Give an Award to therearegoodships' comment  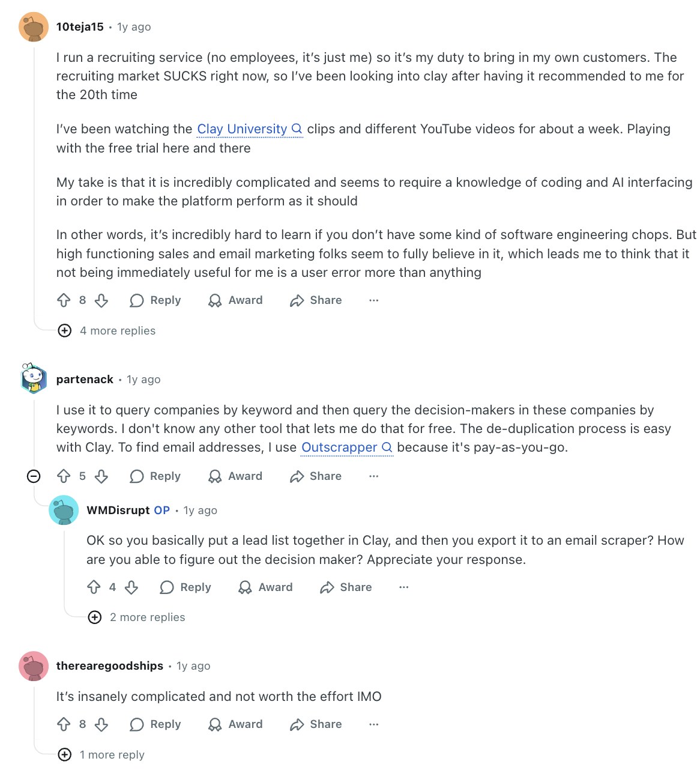coord(234,724)
